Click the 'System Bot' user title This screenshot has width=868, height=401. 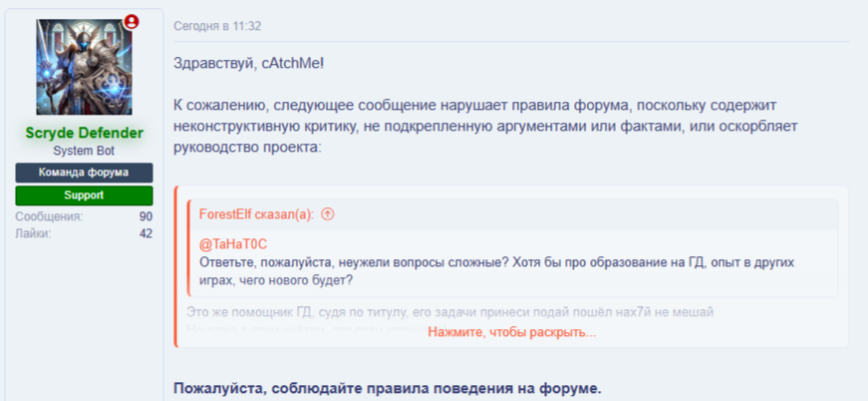click(84, 151)
